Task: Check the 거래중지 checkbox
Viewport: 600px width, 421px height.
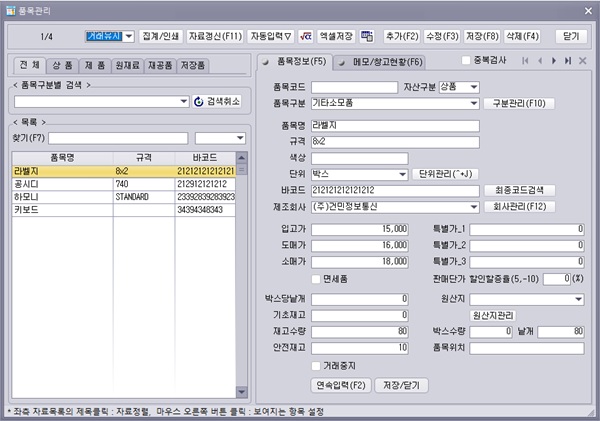Action: click(316, 365)
